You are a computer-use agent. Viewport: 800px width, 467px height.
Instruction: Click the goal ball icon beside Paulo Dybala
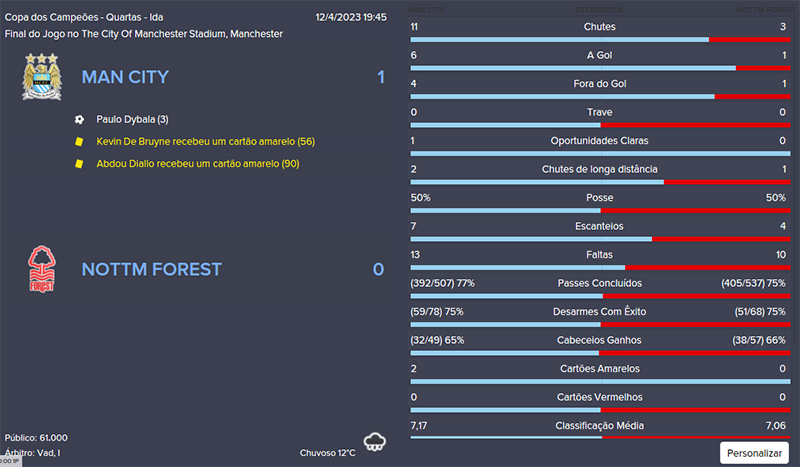click(x=79, y=119)
